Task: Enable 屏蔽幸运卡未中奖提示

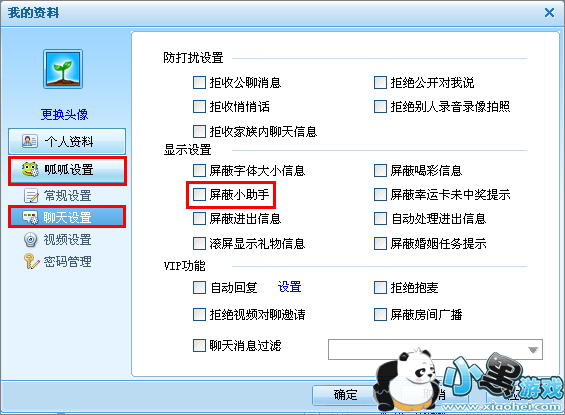Action: (x=380, y=195)
